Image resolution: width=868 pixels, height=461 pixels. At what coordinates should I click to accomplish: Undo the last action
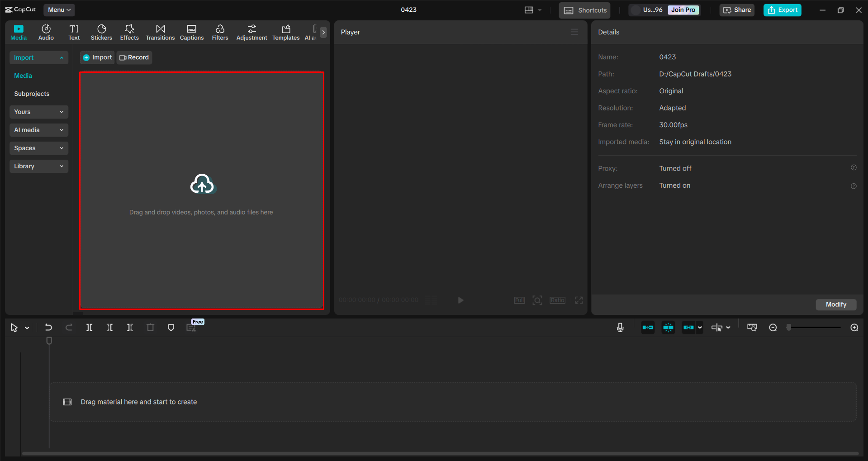point(48,327)
